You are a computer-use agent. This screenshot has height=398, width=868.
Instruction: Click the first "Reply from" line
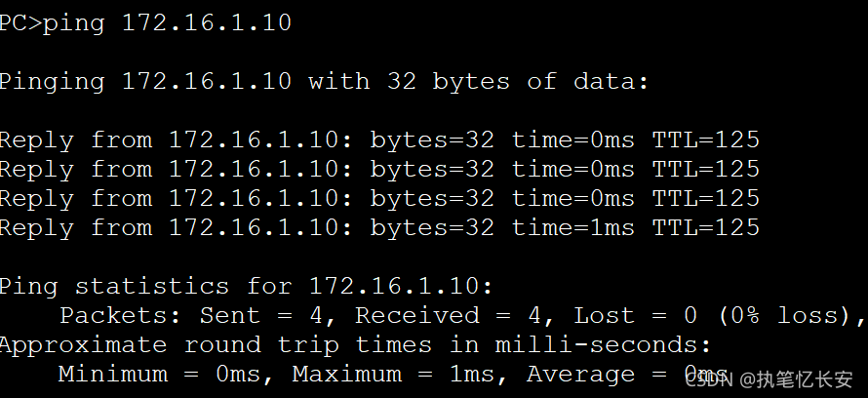378,140
